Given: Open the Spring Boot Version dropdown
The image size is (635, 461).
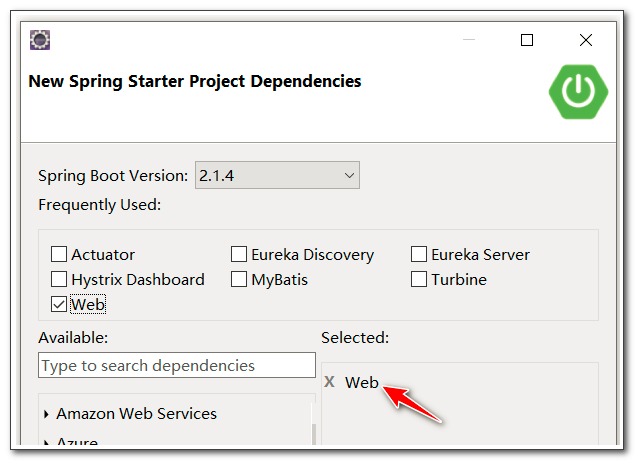Looking at the screenshot, I should pyautogui.click(x=277, y=175).
